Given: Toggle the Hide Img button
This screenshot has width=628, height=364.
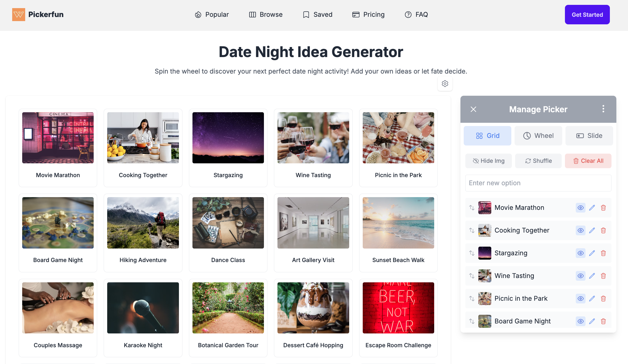Looking at the screenshot, I should [x=488, y=161].
